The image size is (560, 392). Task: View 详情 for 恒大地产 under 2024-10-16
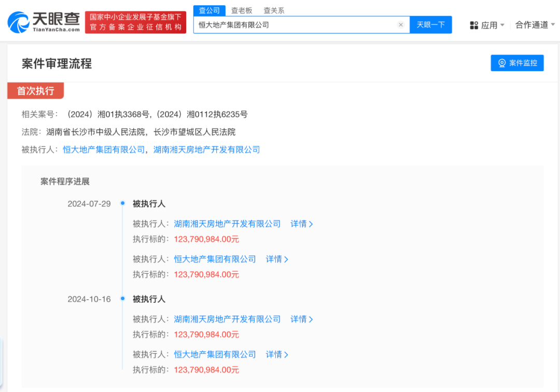(277, 355)
